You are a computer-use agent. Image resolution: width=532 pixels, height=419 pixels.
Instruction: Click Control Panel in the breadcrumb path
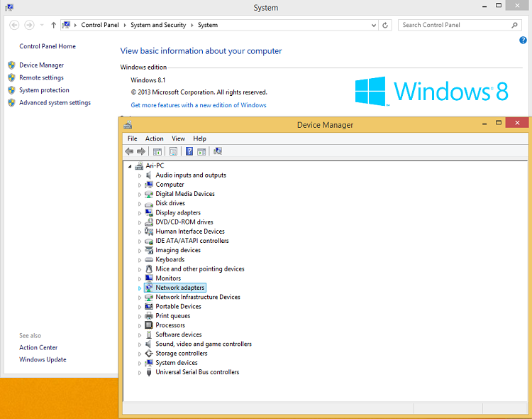pos(100,25)
